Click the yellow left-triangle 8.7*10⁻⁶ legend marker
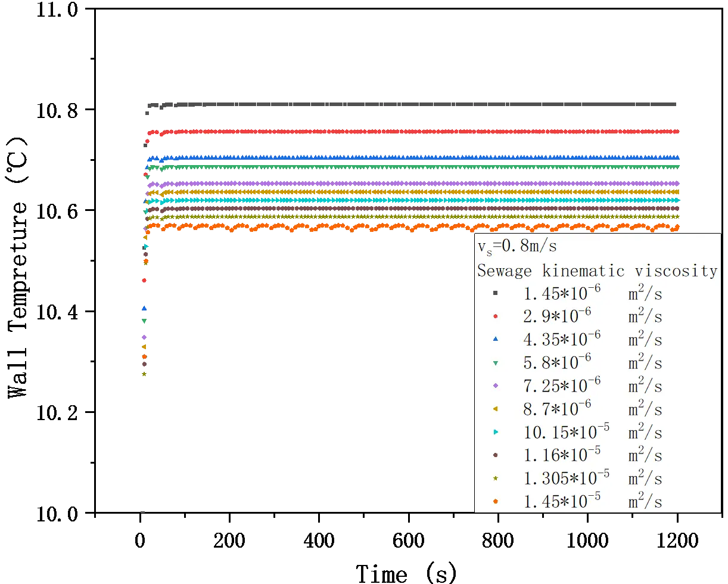Screen dimensions: 728x584 pyautogui.click(x=496, y=409)
